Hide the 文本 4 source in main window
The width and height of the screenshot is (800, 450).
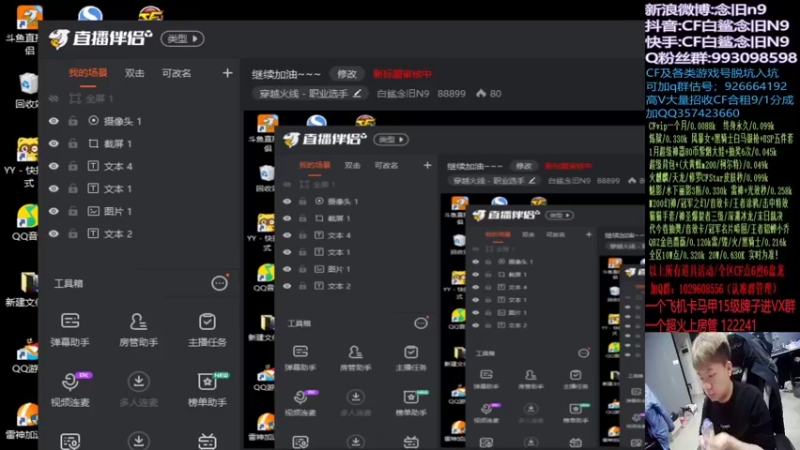click(x=54, y=166)
